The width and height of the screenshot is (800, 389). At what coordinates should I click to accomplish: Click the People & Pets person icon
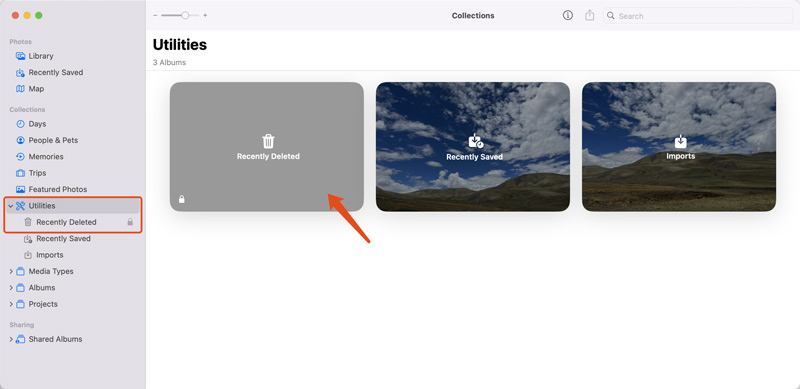pos(20,140)
